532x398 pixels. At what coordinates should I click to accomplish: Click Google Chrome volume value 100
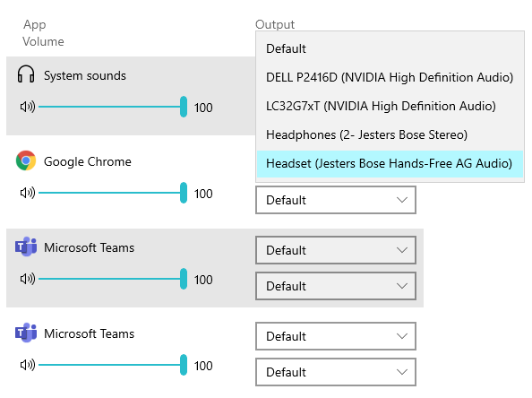pos(203,194)
